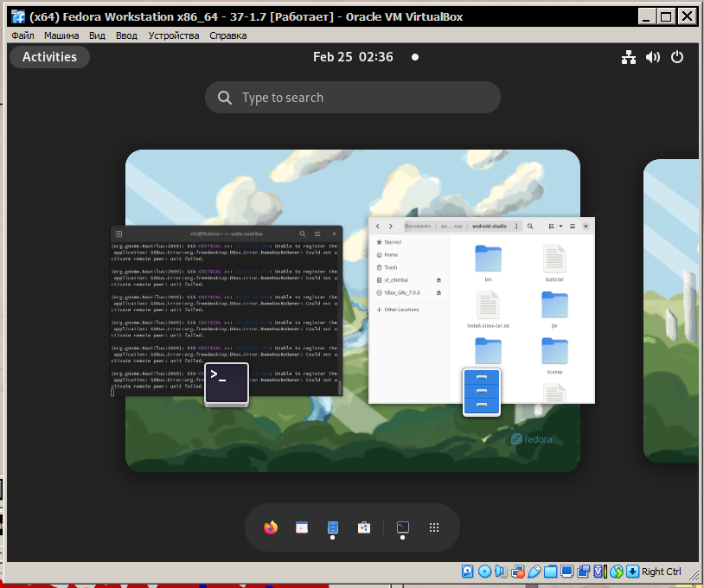Viewport: 704px width, 588px height.
Task: Select Install-Linux-tar.txt file
Action: point(488,310)
